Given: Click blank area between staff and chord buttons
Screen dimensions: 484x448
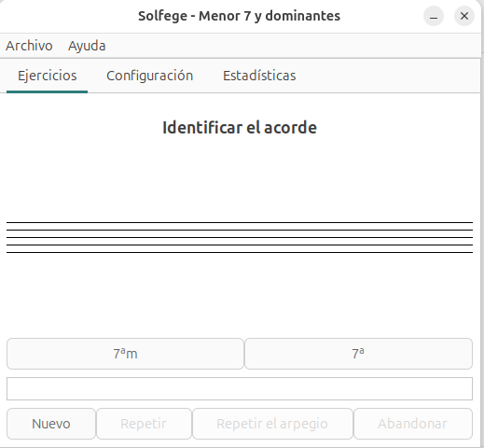Looking at the screenshot, I should tap(240, 296).
